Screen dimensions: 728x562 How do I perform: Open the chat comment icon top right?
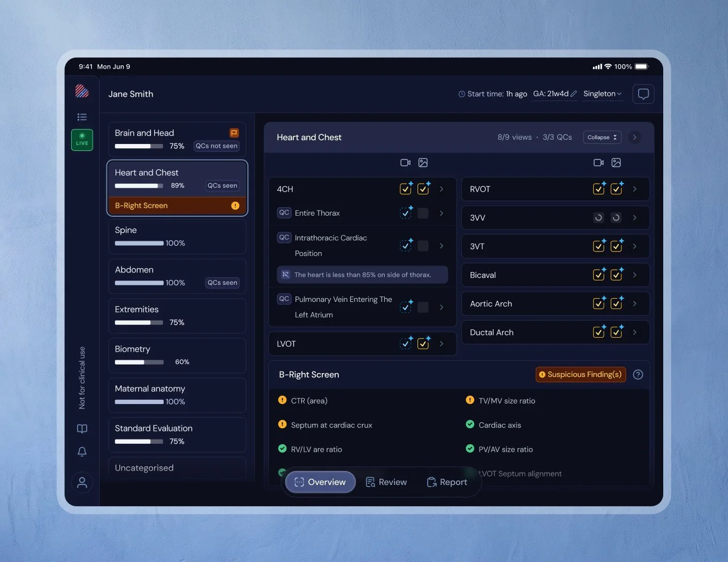point(643,94)
